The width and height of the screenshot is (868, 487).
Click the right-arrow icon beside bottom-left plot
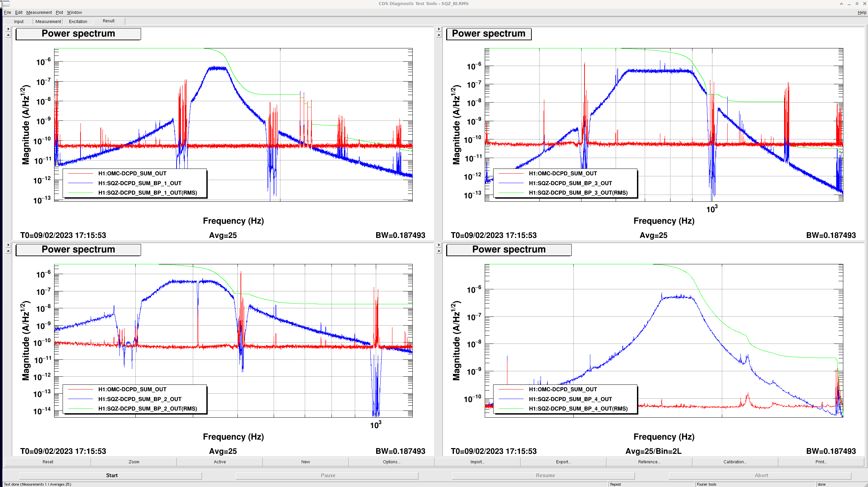(8, 245)
